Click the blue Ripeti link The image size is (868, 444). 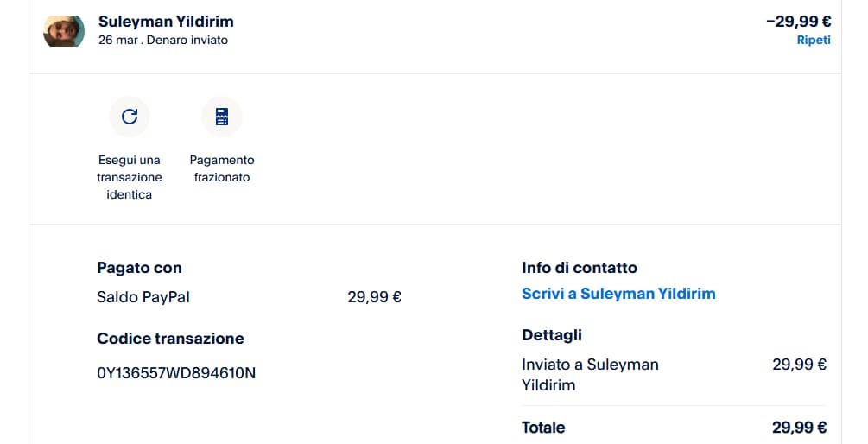point(814,40)
